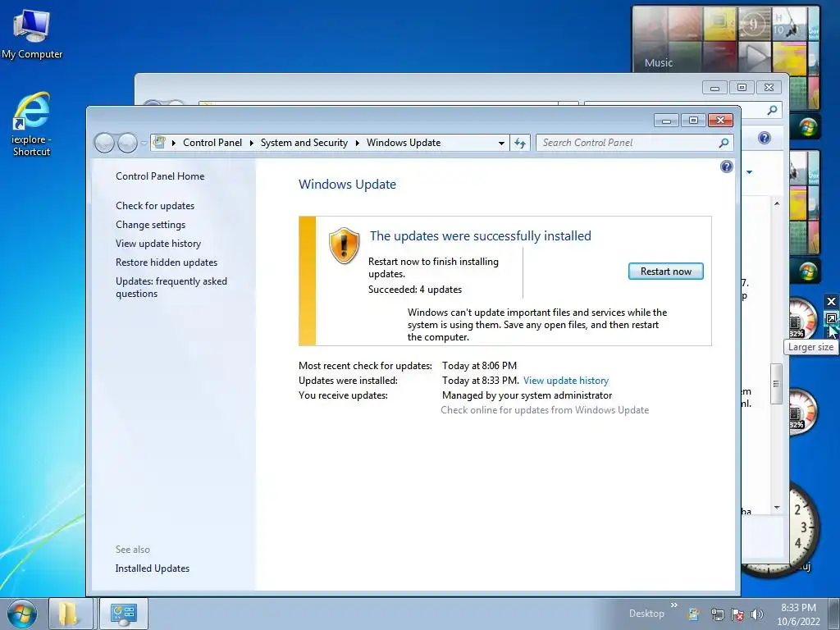Click the Succeeded: 4 updates text
840x630 pixels.
coord(414,290)
